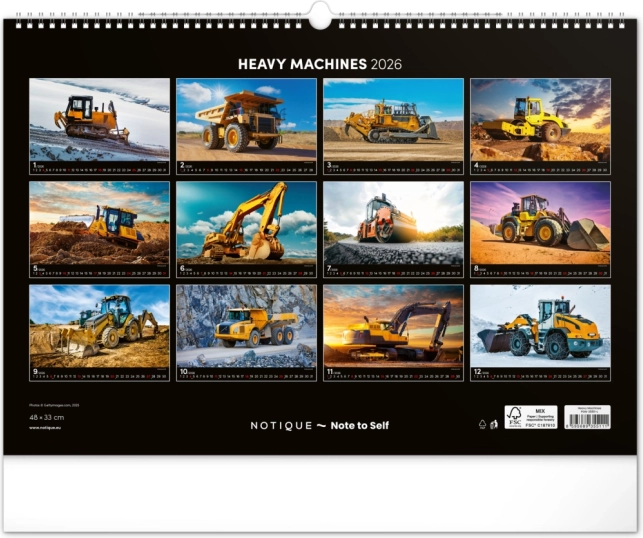Screen dimensions: 643x538
Task: Open the www.notique.eu link
Action: tap(48, 427)
